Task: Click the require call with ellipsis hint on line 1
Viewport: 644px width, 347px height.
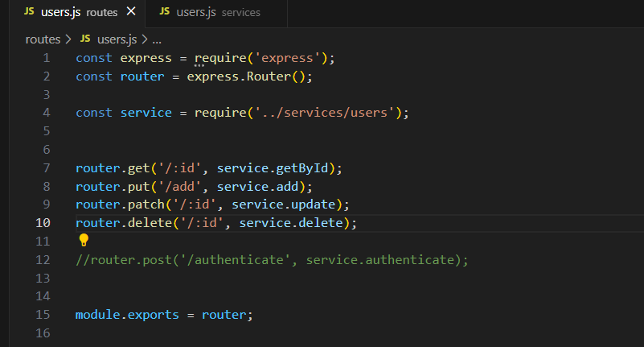Action: (x=220, y=59)
